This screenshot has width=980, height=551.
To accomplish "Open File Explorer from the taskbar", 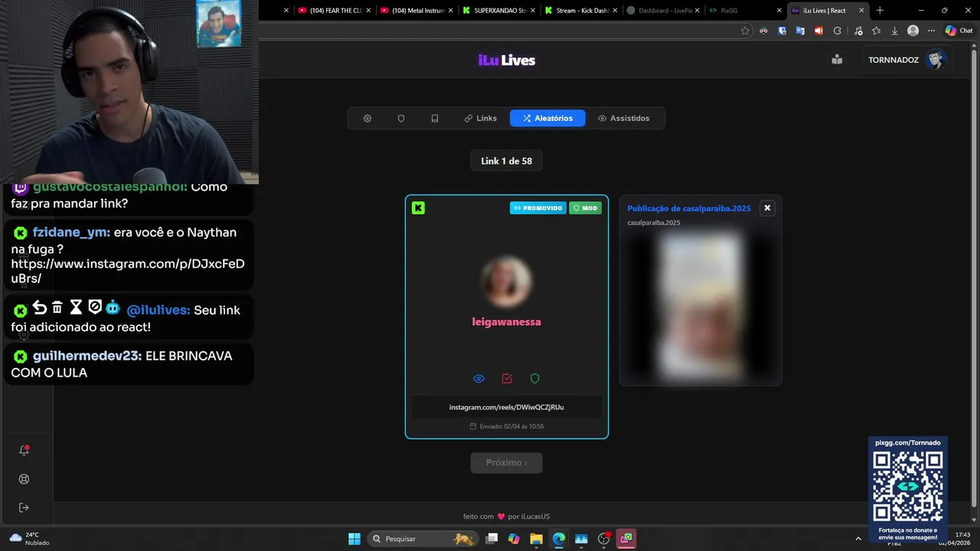I will [x=536, y=539].
